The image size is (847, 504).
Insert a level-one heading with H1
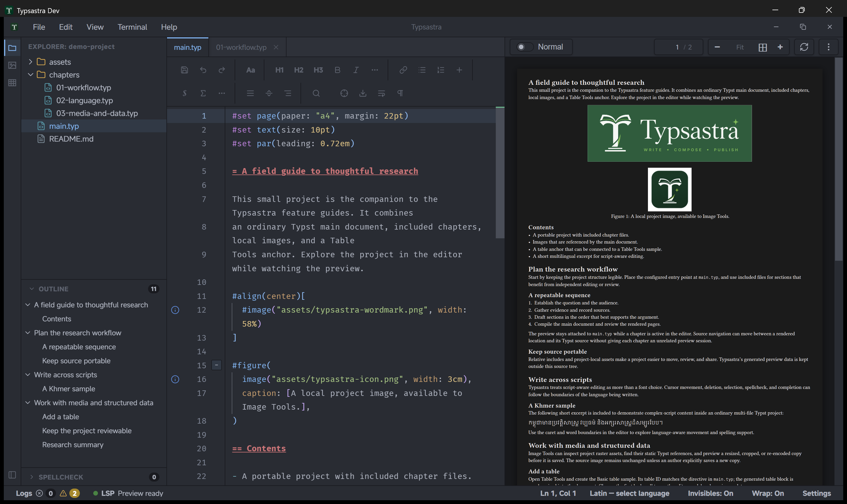279,70
